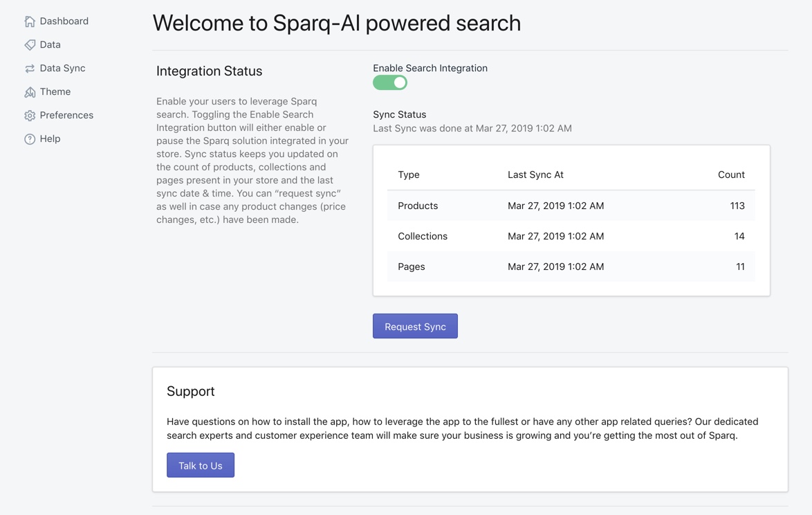Click the Products count value 113
The height and width of the screenshot is (515, 812).
pyautogui.click(x=737, y=206)
